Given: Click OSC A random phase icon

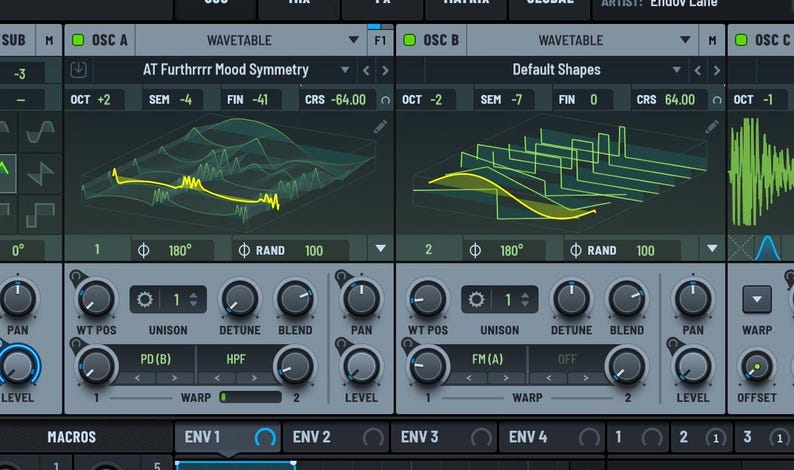Looking at the screenshot, I should click(244, 250).
